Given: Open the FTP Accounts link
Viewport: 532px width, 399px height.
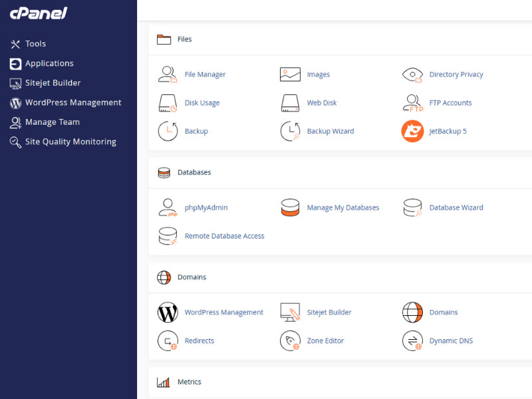Looking at the screenshot, I should (450, 103).
